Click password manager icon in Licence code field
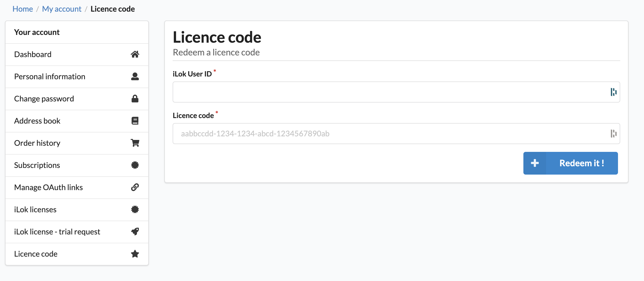The height and width of the screenshot is (281, 644). tap(613, 134)
